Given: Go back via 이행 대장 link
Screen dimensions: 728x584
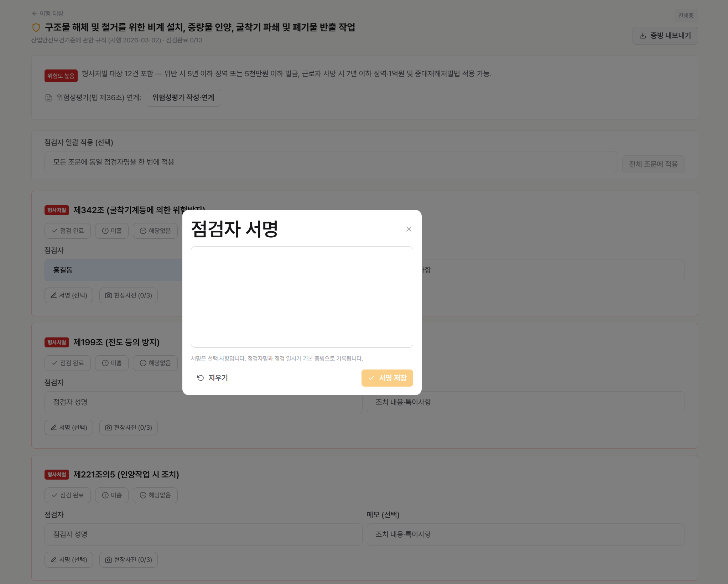Looking at the screenshot, I should pos(47,14).
